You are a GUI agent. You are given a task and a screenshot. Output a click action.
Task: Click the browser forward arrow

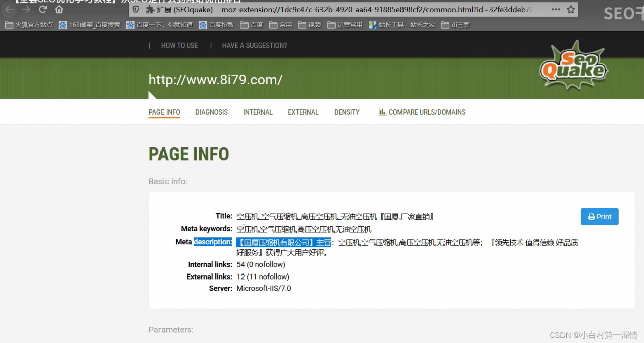pyautogui.click(x=26, y=10)
